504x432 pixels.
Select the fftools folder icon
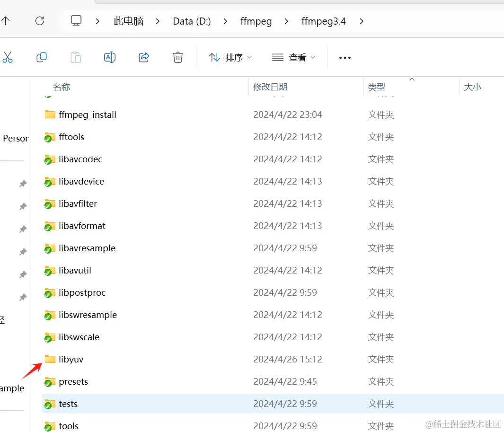point(50,137)
